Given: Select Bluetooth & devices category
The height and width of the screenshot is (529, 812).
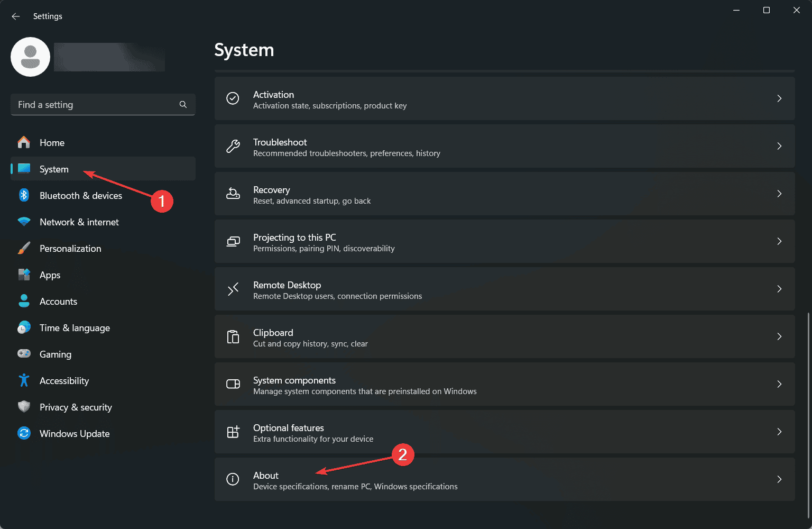Looking at the screenshot, I should [103, 196].
